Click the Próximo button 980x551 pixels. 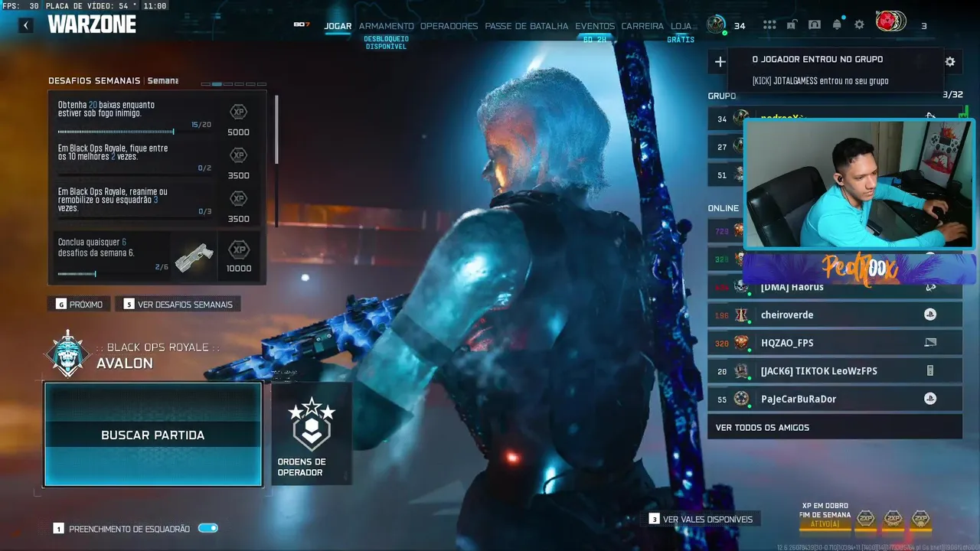coord(80,305)
